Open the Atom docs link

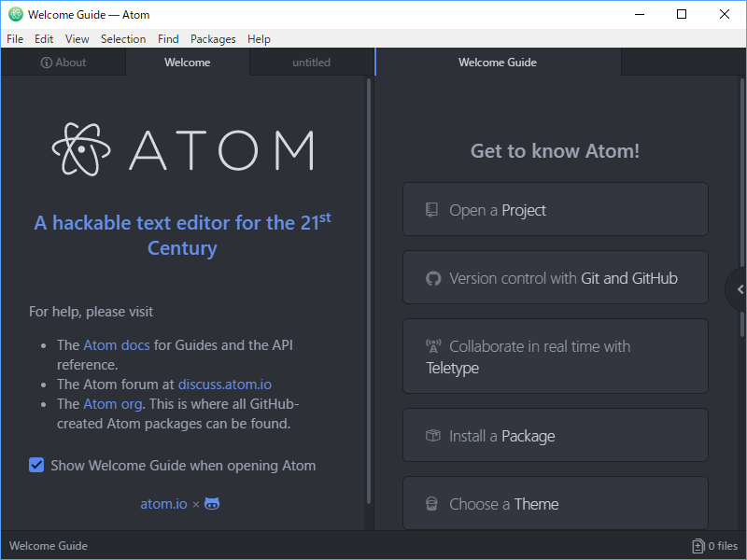(116, 344)
